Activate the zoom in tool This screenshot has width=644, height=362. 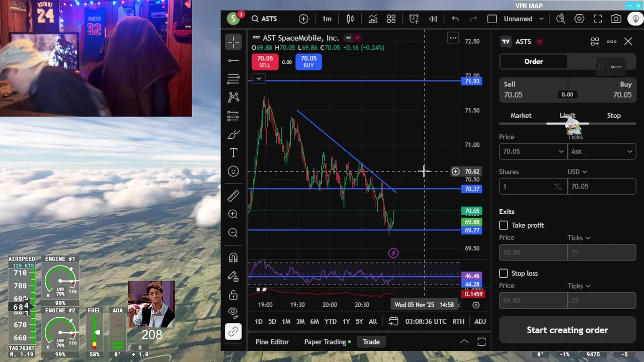233,214
